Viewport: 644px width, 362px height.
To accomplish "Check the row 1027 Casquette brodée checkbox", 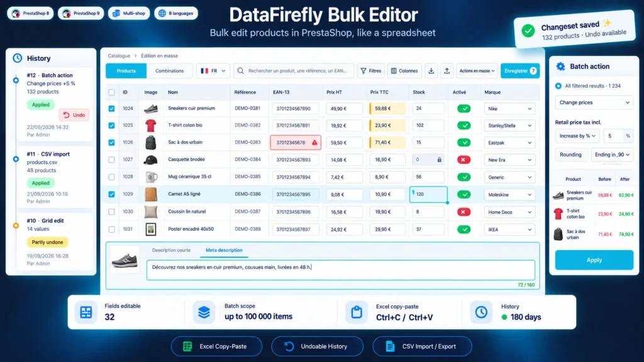I will coord(112,160).
